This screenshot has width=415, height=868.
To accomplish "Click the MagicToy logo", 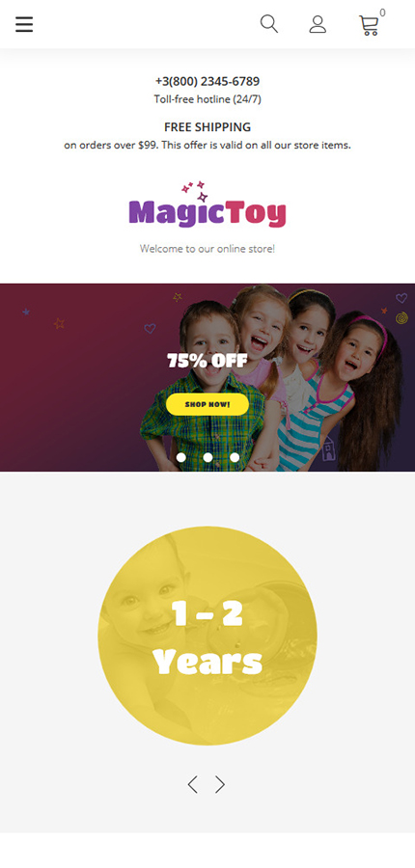I will pos(207,204).
